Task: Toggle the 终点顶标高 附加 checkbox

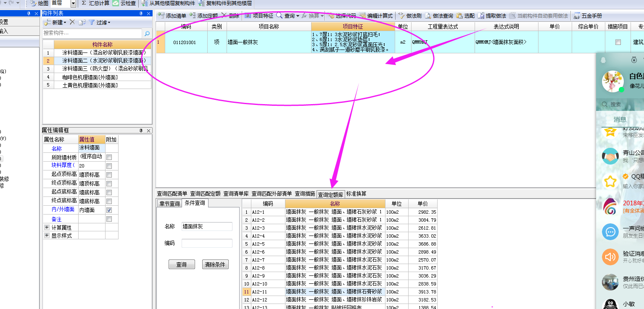Action: (109, 183)
